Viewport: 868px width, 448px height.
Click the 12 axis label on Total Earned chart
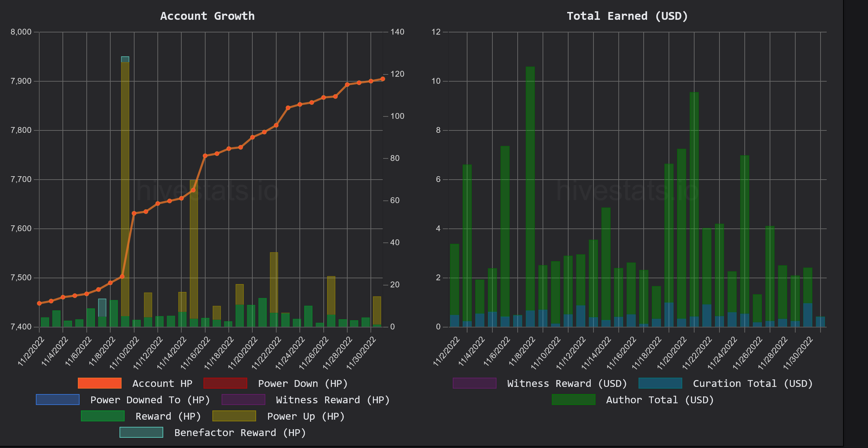point(436,32)
